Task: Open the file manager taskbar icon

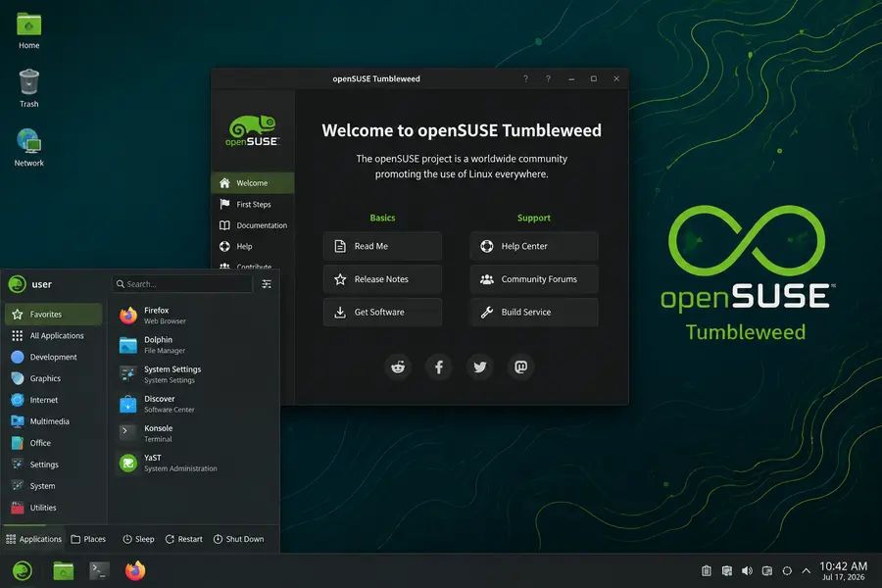Action: pyautogui.click(x=64, y=570)
